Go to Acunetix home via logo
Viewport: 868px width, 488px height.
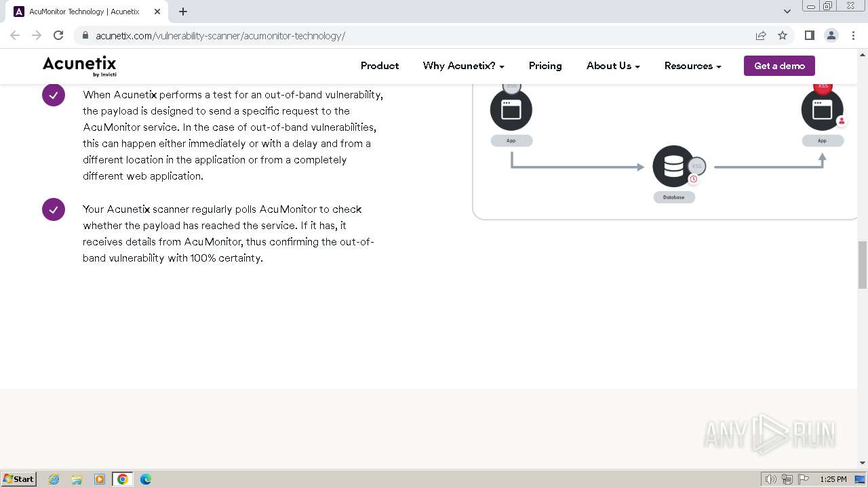[x=80, y=66]
